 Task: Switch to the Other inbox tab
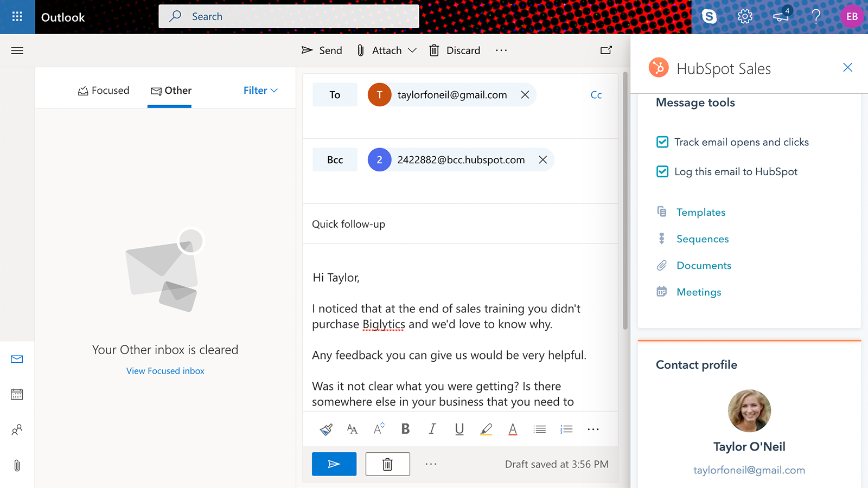[171, 91]
